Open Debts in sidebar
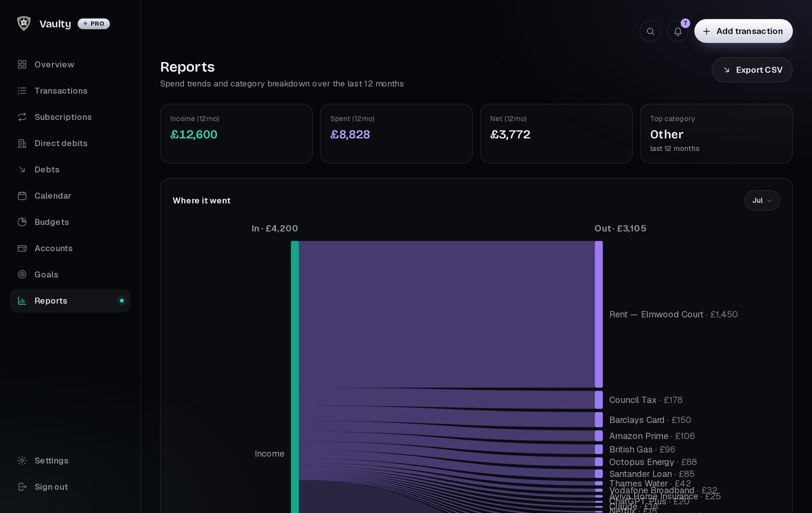Viewport: 812px width, 513px height. coord(47,169)
